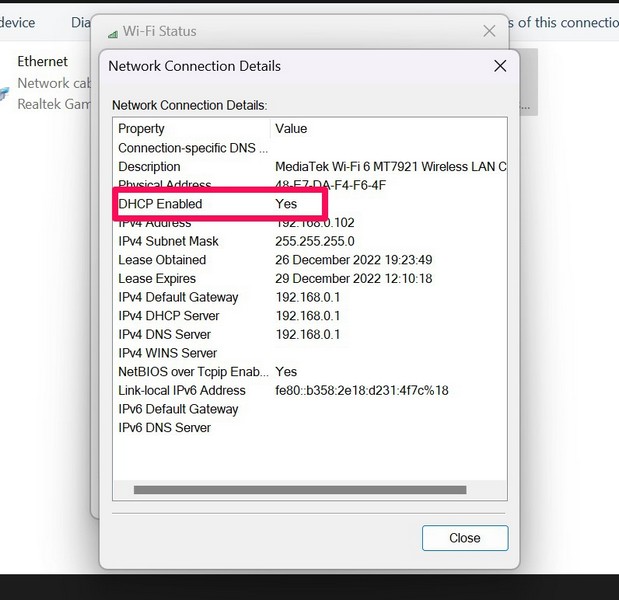The height and width of the screenshot is (600, 619).
Task: Click the Property column header
Action: pos(141,129)
